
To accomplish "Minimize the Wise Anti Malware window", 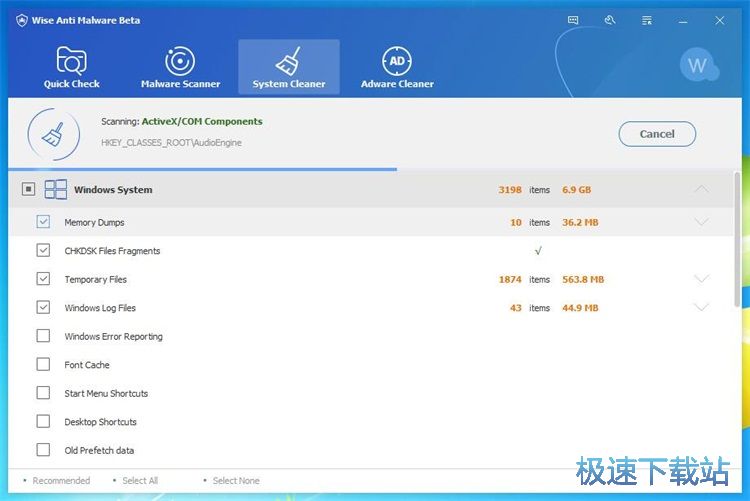I will (x=683, y=21).
